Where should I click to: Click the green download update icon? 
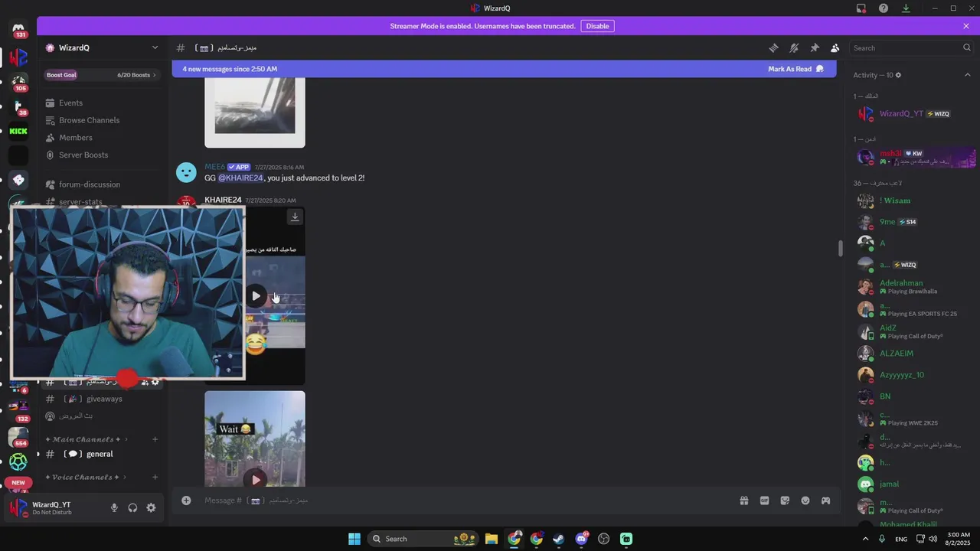pos(906,8)
